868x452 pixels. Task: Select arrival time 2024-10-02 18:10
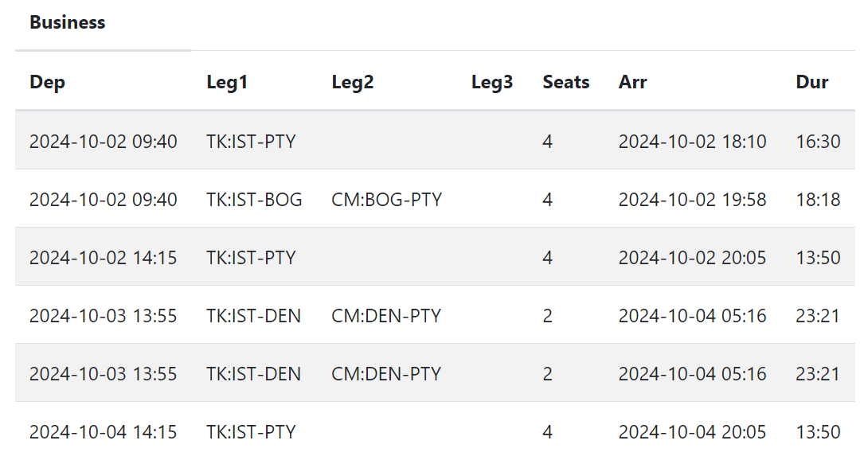692,142
